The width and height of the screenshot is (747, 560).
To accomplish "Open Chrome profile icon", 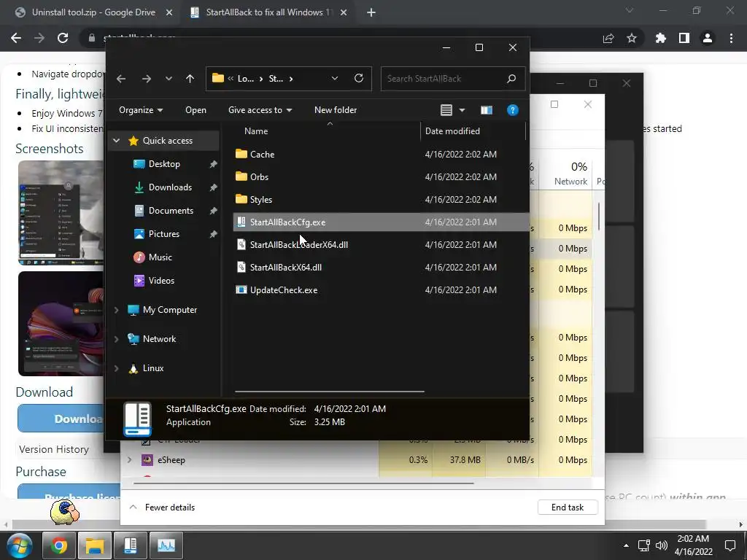I will [708, 38].
